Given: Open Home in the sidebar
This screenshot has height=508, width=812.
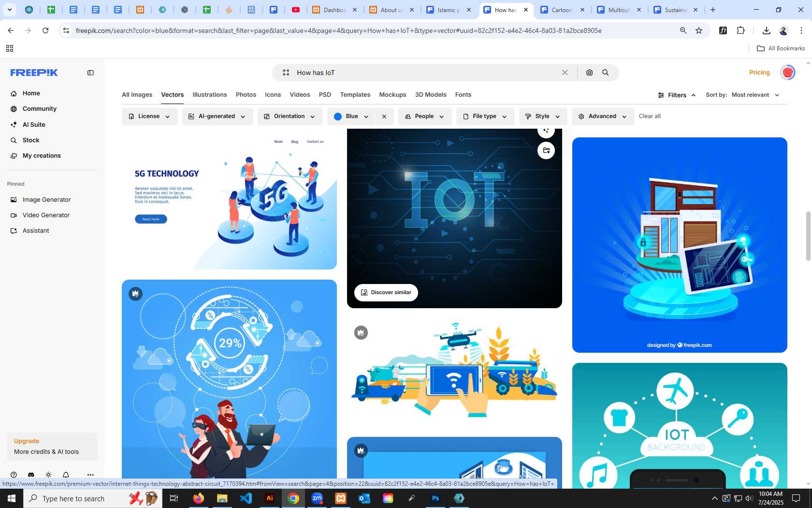Looking at the screenshot, I should (x=31, y=93).
